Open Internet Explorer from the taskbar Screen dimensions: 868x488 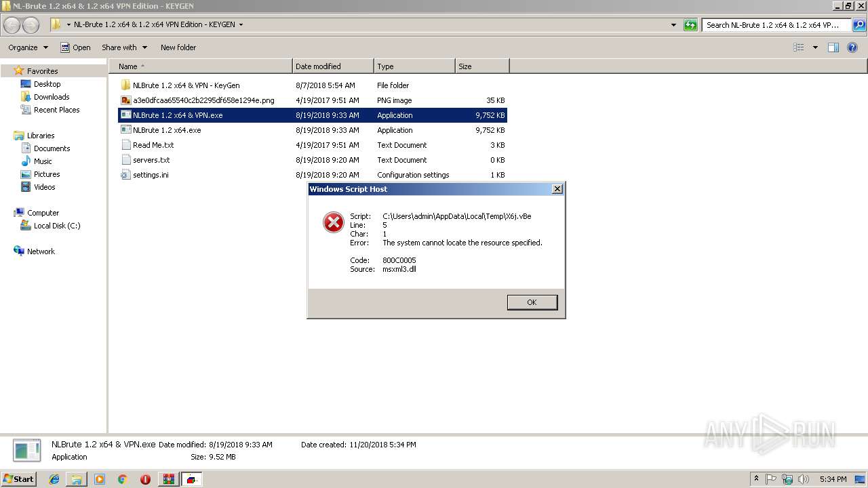point(54,479)
